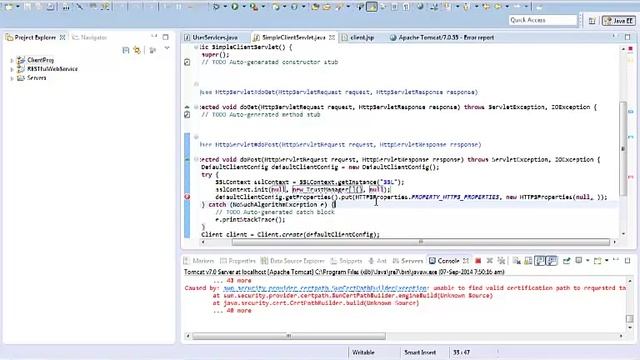The height and width of the screenshot is (360, 640).
Task: Open Display Selected Console dropdown arrow
Action: (587, 261)
